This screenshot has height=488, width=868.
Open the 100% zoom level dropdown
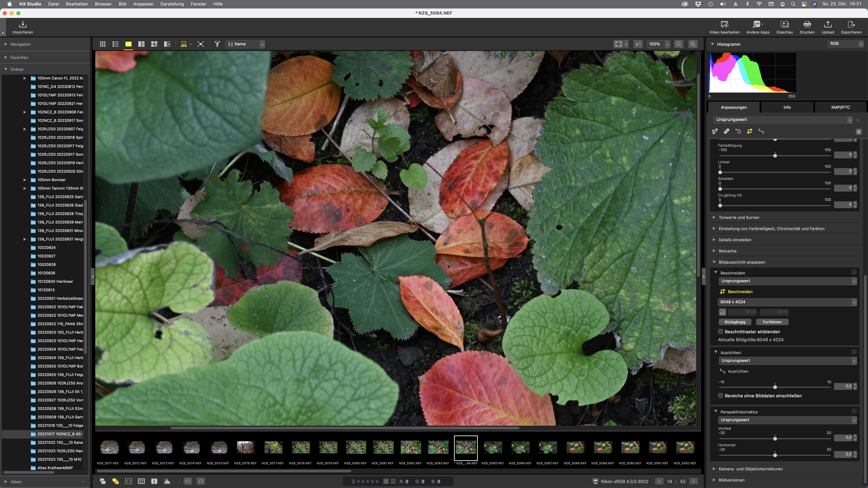click(x=658, y=44)
